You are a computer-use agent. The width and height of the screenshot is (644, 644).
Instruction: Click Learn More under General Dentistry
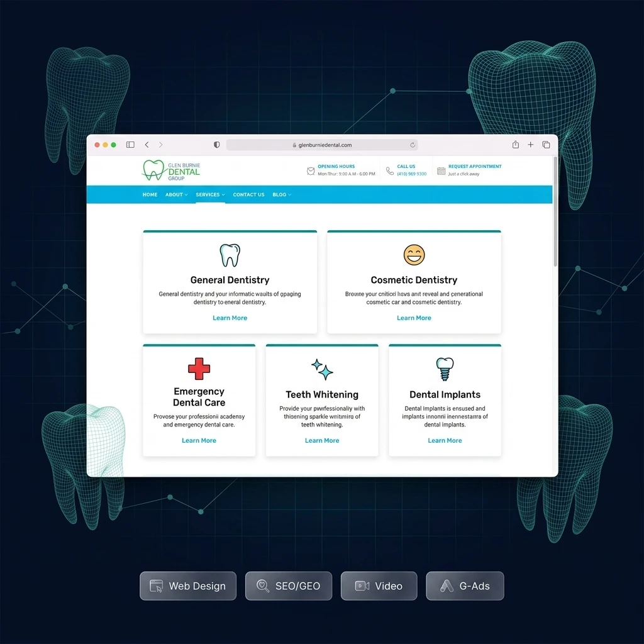[230, 318]
